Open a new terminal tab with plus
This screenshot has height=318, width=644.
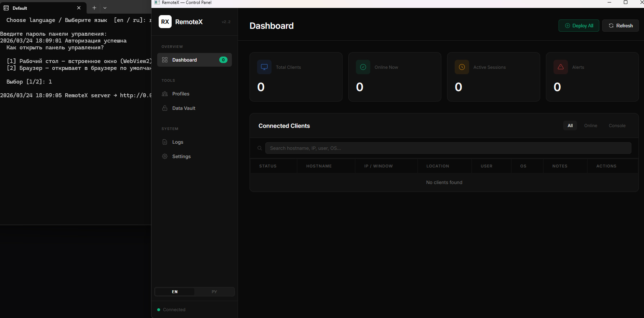pos(94,8)
